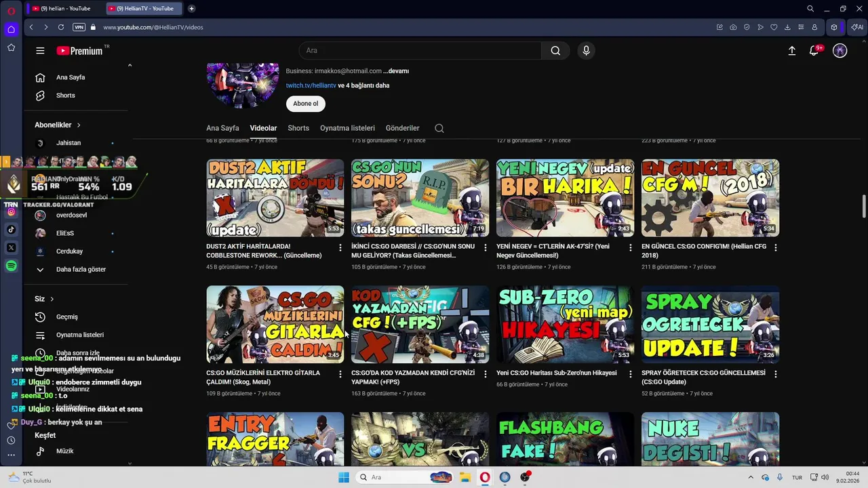
Task: Switch to the channel Shorts tab
Action: pyautogui.click(x=298, y=128)
